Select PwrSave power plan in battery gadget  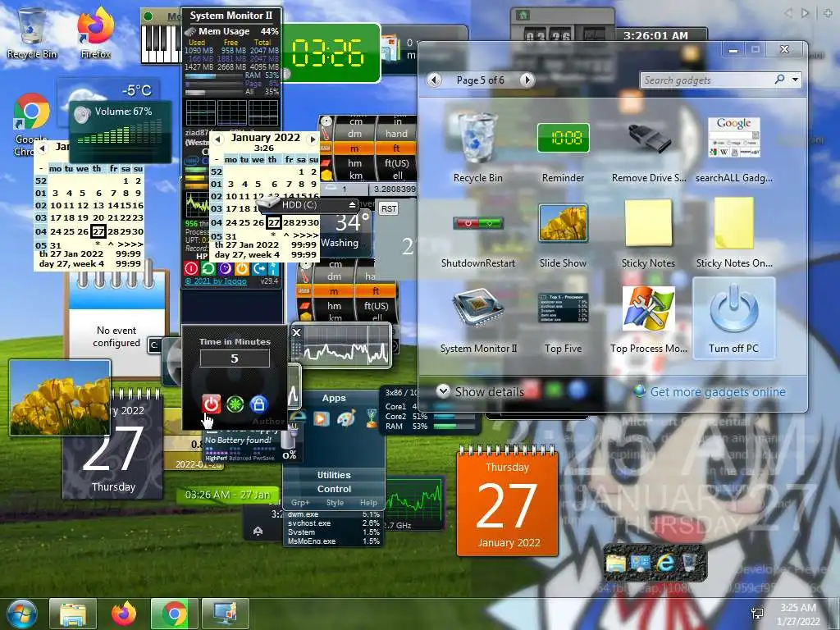(x=263, y=458)
